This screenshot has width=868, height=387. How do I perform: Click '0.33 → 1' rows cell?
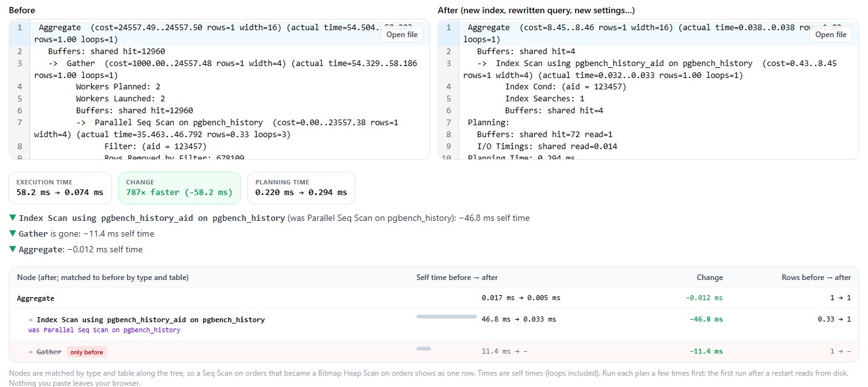point(834,320)
